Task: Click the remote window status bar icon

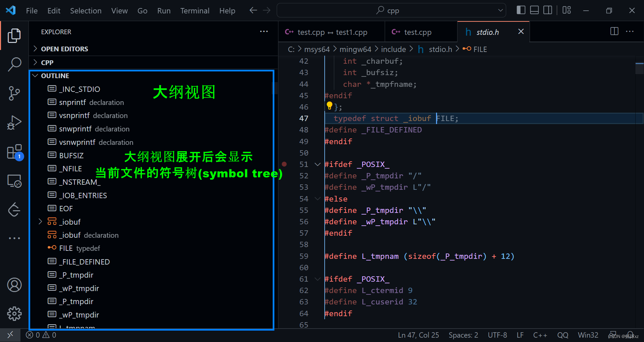Action: 10,335
